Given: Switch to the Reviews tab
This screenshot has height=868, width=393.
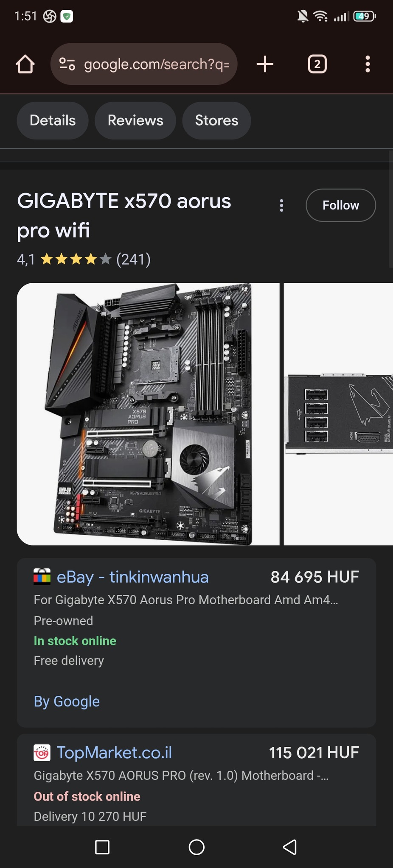Looking at the screenshot, I should [x=135, y=120].
